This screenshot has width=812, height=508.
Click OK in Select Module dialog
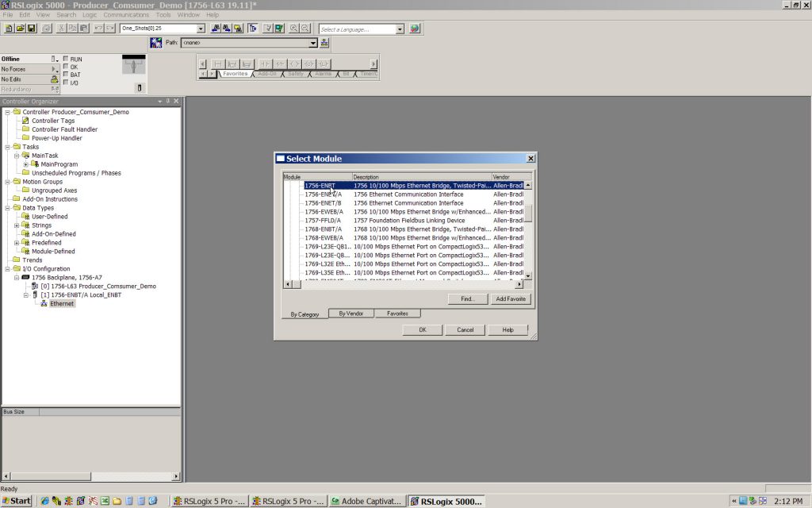(x=423, y=329)
